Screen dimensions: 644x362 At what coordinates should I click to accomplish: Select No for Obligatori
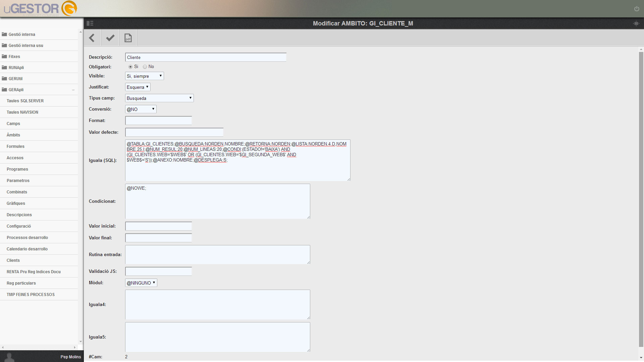(x=145, y=67)
